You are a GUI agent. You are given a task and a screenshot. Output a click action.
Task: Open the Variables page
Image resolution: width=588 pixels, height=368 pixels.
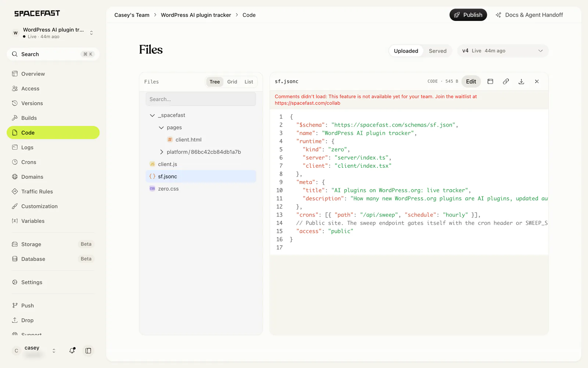53,221
